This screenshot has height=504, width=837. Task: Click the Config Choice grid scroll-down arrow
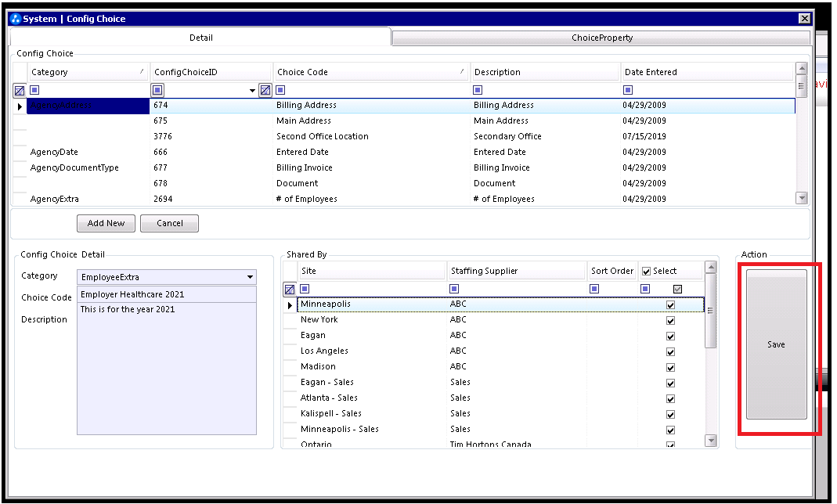pyautogui.click(x=801, y=198)
